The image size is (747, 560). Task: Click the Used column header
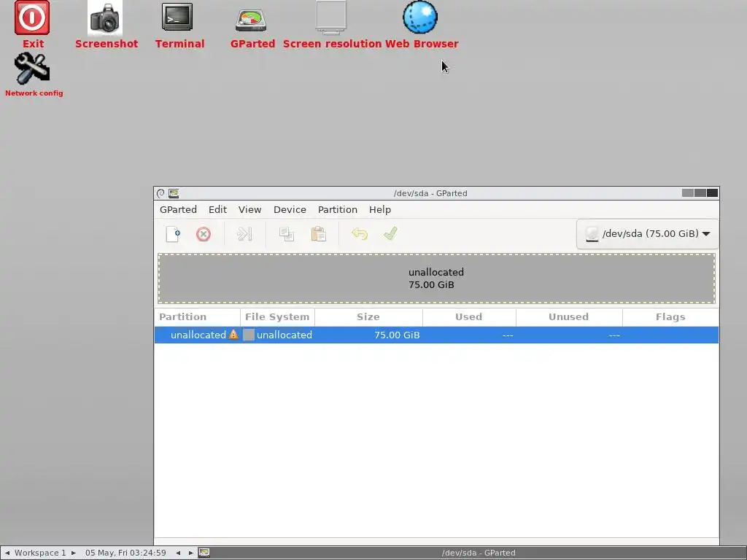(469, 316)
